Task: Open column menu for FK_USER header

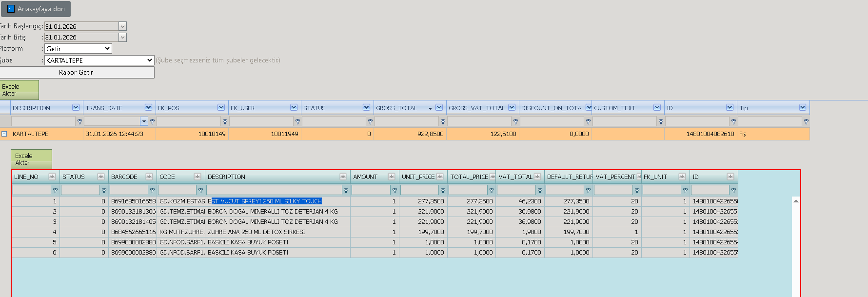Action: point(294,107)
